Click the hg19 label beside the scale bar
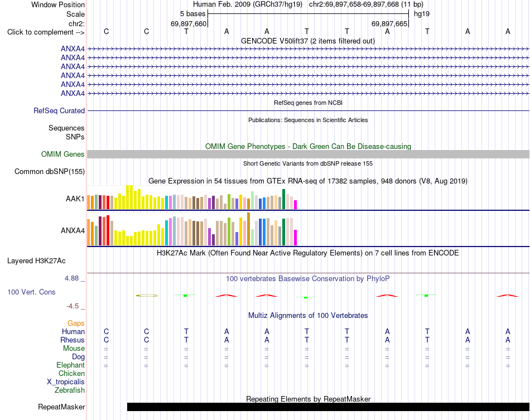 click(422, 14)
